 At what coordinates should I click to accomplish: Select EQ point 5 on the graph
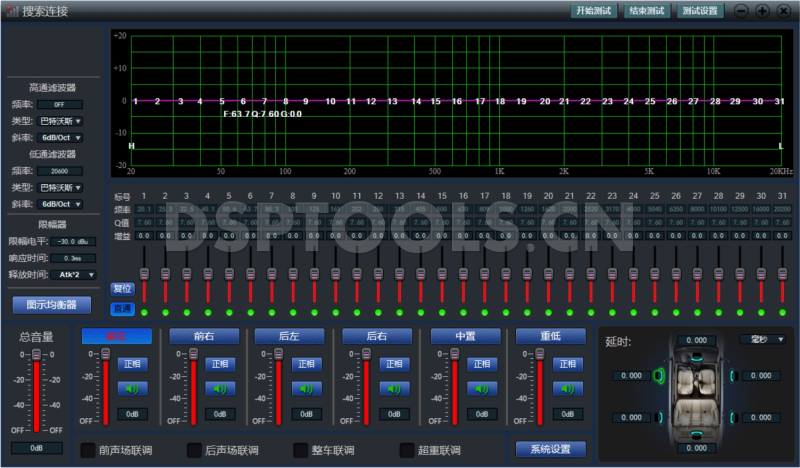coord(222,101)
